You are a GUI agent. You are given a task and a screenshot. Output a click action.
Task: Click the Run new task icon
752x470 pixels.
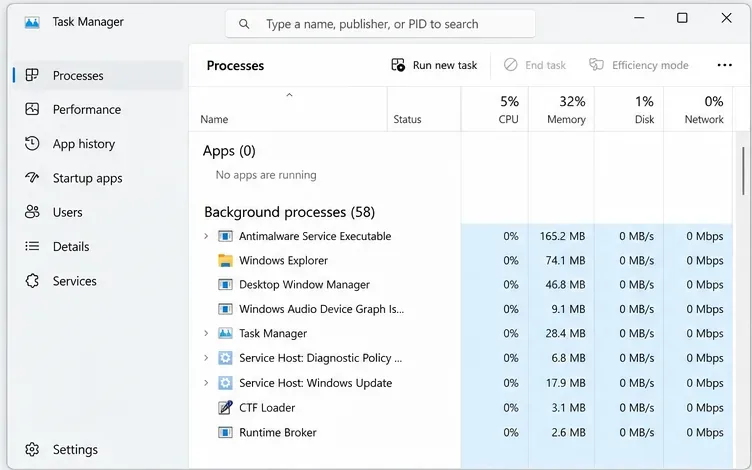pos(398,65)
